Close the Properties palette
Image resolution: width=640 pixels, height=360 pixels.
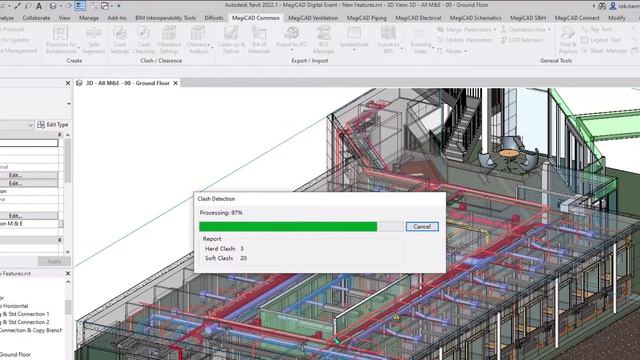68,83
